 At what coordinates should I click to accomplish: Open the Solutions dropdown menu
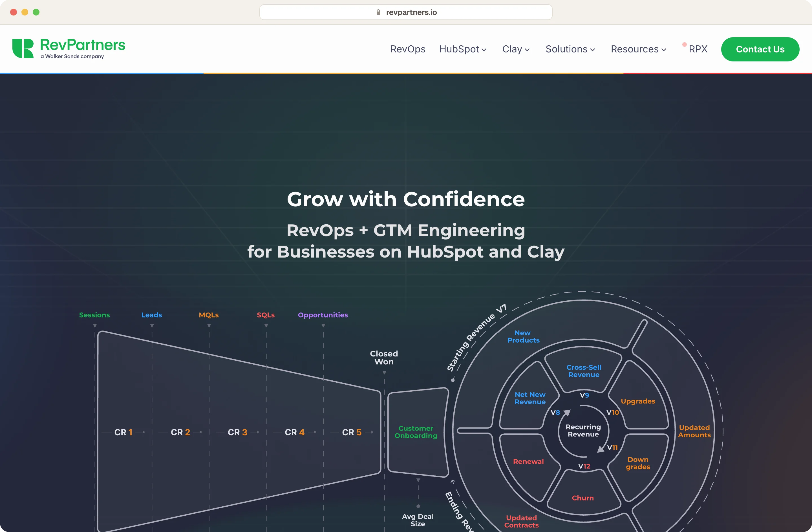coord(570,49)
